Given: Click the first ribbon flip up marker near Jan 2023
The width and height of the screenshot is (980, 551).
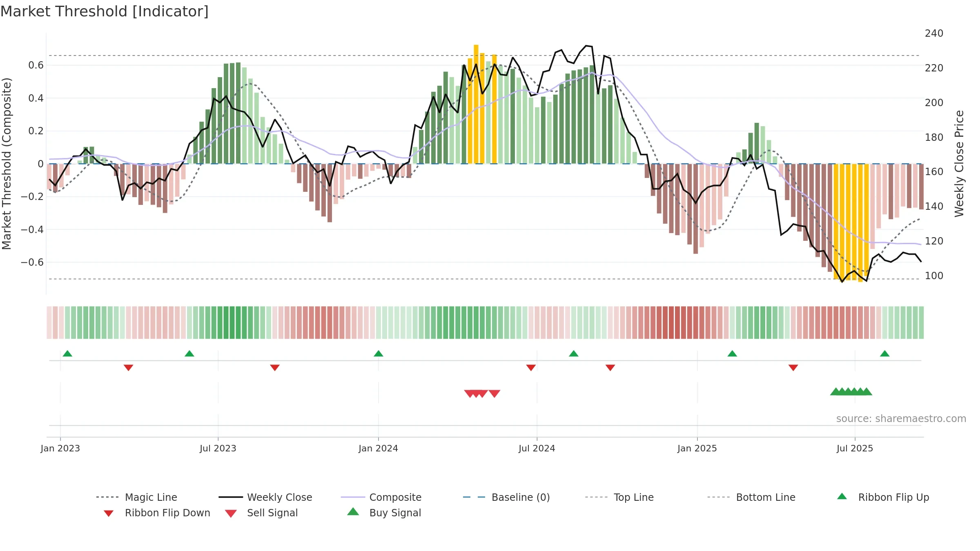Looking at the screenshot, I should pyautogui.click(x=67, y=353).
